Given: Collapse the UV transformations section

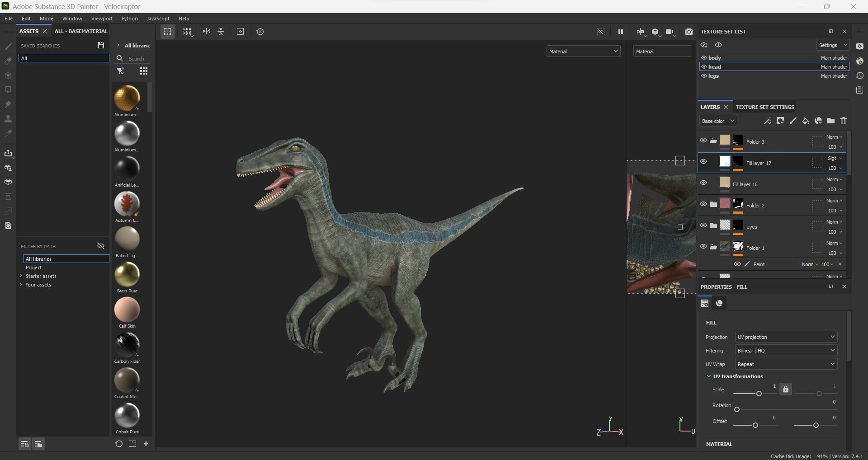Looking at the screenshot, I should (708, 376).
